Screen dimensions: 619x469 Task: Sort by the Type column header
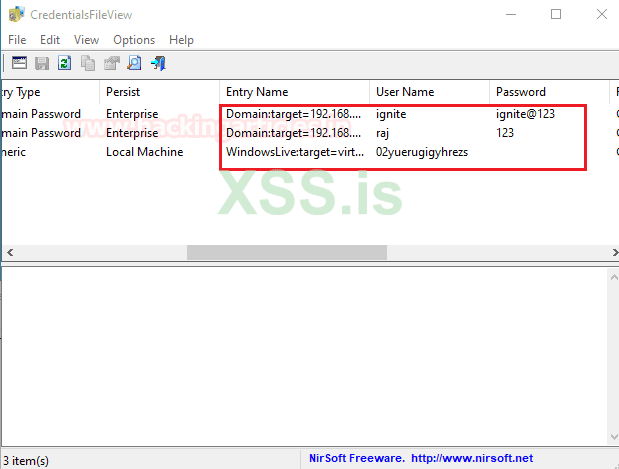tap(50, 92)
